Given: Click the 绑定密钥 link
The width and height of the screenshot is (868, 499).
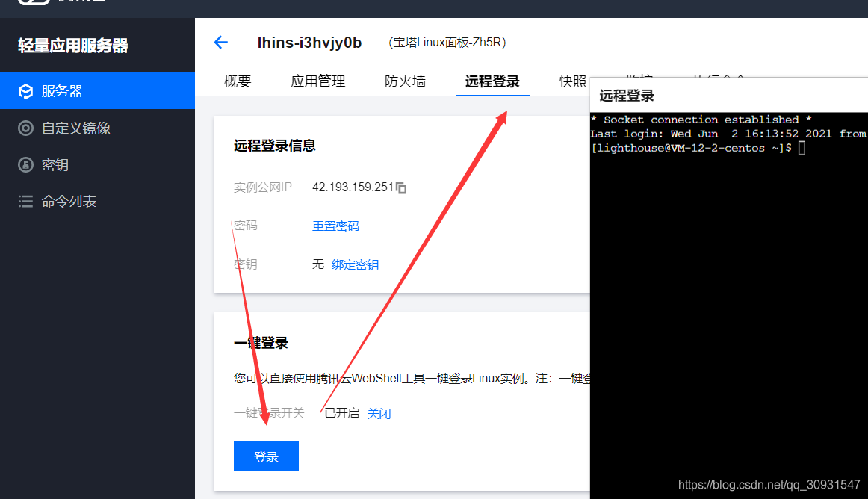Looking at the screenshot, I should point(355,264).
